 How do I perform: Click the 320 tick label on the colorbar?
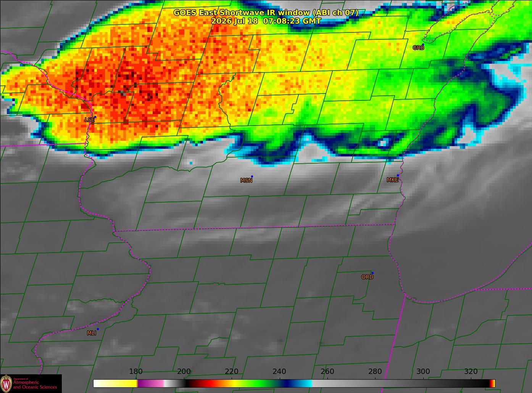(x=471, y=372)
